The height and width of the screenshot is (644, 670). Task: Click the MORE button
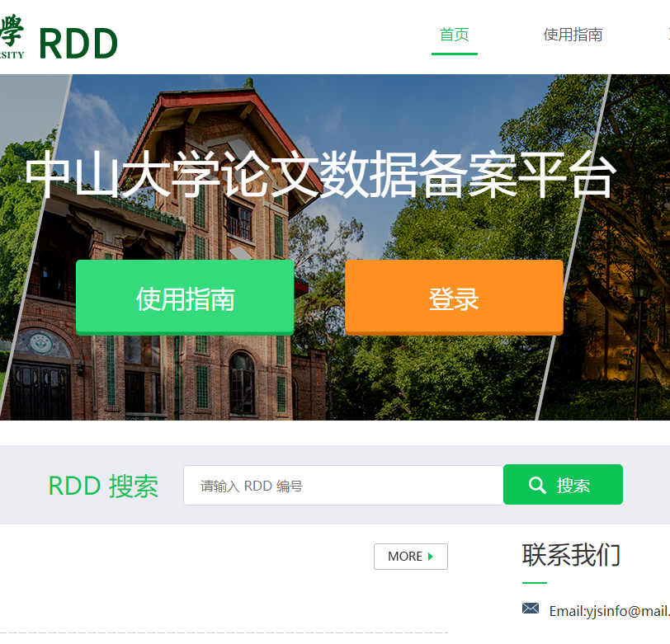pyautogui.click(x=411, y=556)
